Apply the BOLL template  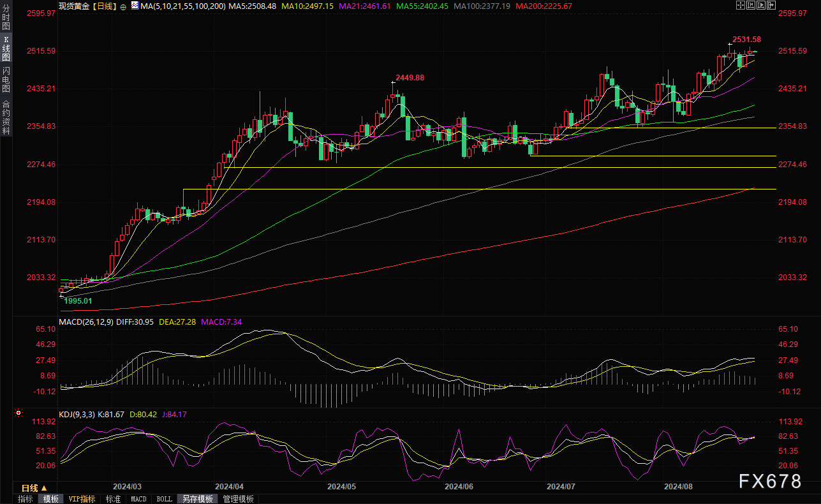163,499
